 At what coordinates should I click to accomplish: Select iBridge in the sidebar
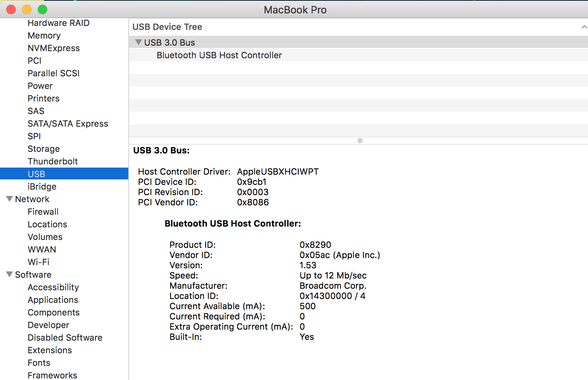pyautogui.click(x=42, y=186)
